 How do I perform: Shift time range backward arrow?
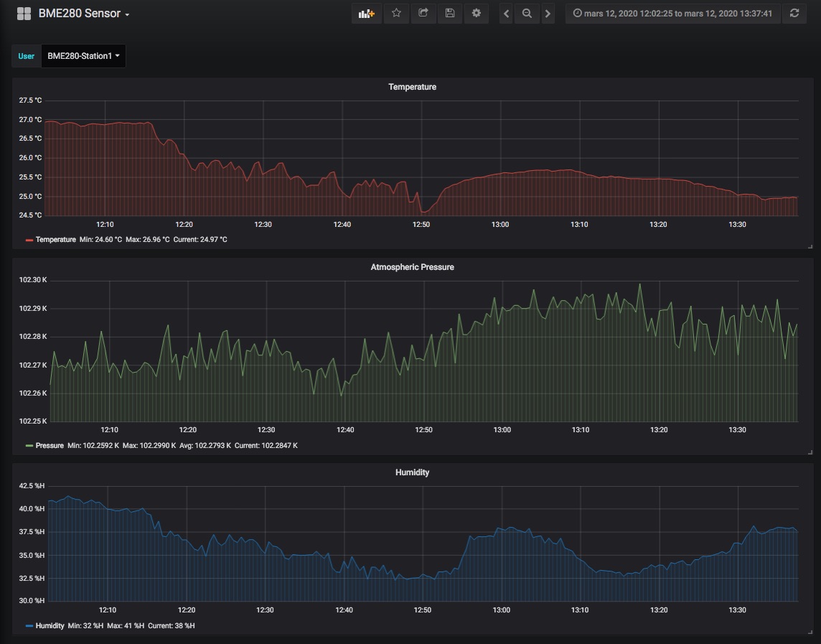point(506,14)
